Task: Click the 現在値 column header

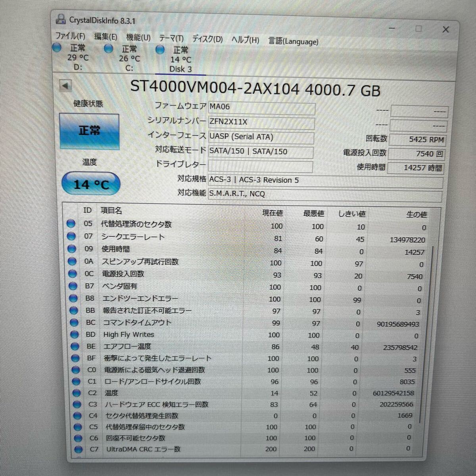Action: 272,213
